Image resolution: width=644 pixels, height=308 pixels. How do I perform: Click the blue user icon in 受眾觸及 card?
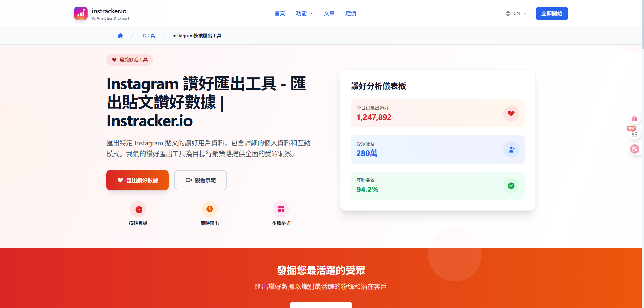(x=511, y=149)
